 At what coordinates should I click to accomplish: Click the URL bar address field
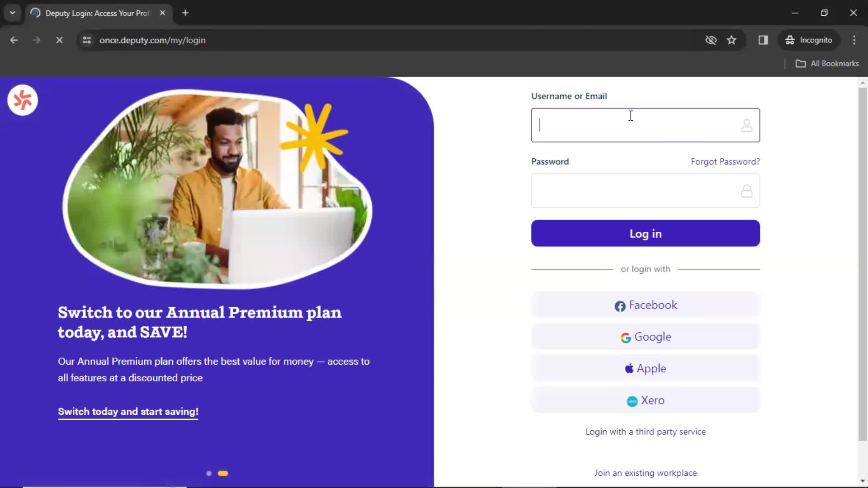click(152, 40)
